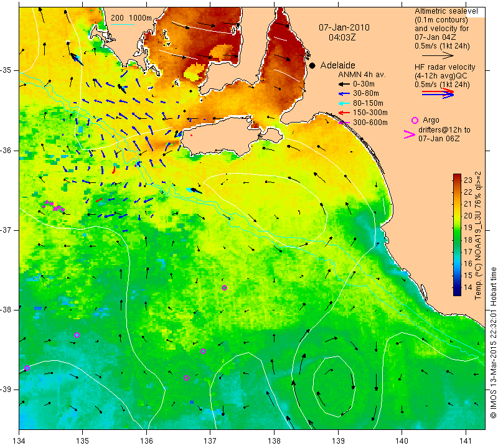Click the black dot marking Adelaide

[x=312, y=65]
